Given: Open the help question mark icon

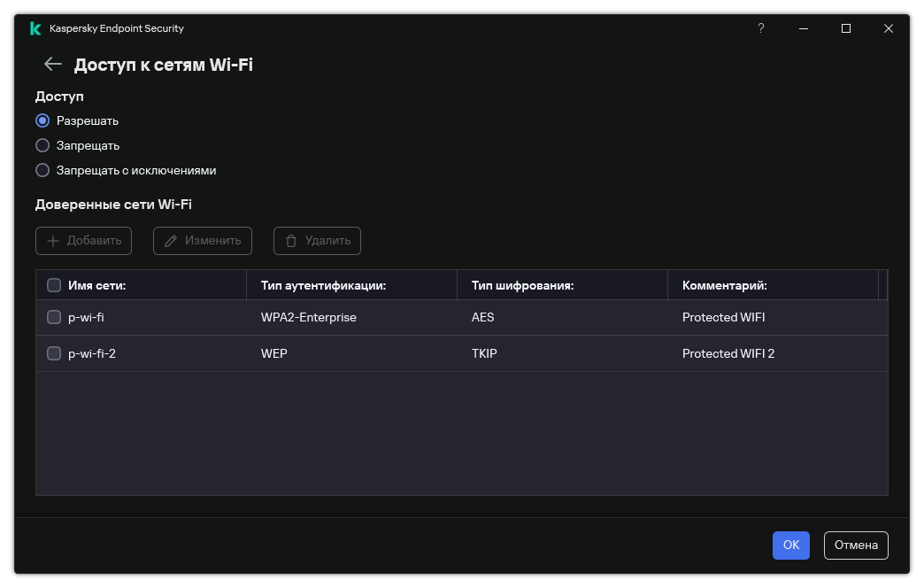Looking at the screenshot, I should pos(761,28).
